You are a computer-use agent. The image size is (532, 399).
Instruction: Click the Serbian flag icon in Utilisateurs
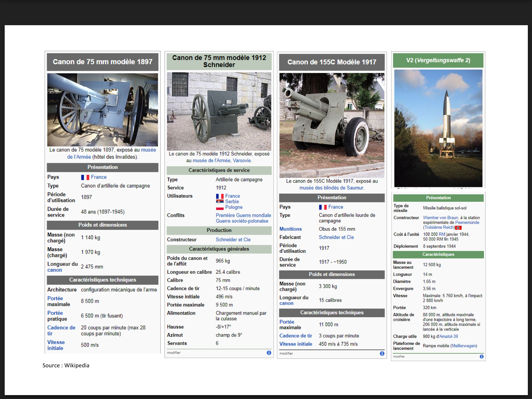click(x=220, y=202)
